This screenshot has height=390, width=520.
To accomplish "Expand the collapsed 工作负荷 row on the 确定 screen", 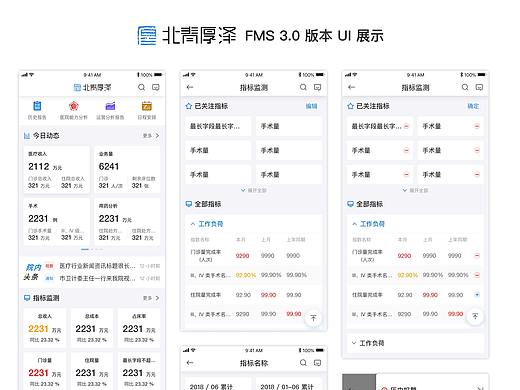I will [415, 343].
